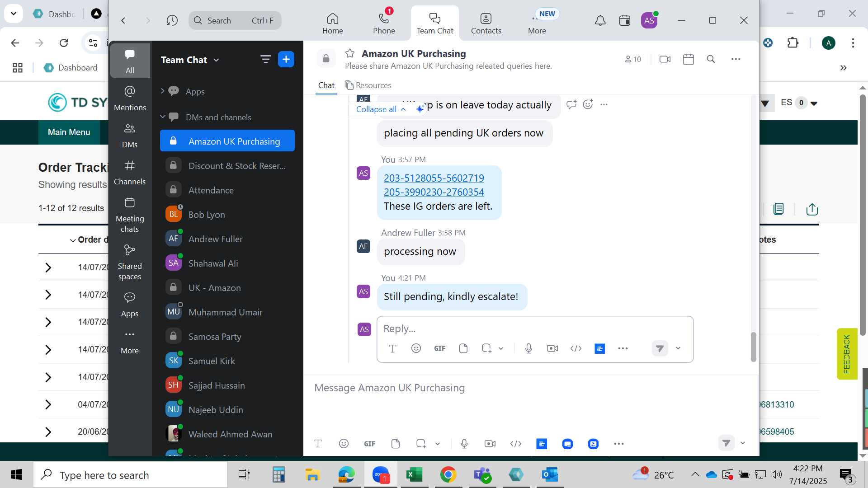Image resolution: width=868 pixels, height=488 pixels.
Task: Click More in the left rail
Action: tap(130, 342)
